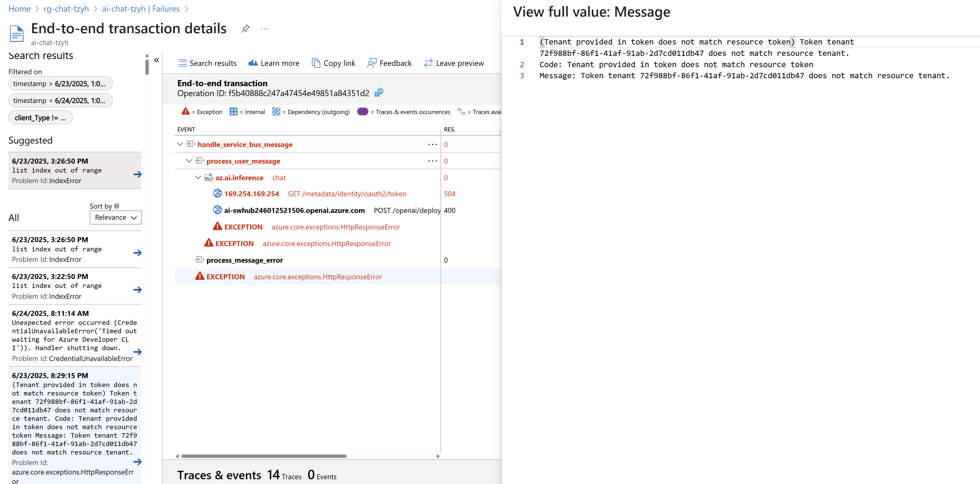Click the client_Type filter pill
This screenshot has width=980, height=484.
pos(40,118)
